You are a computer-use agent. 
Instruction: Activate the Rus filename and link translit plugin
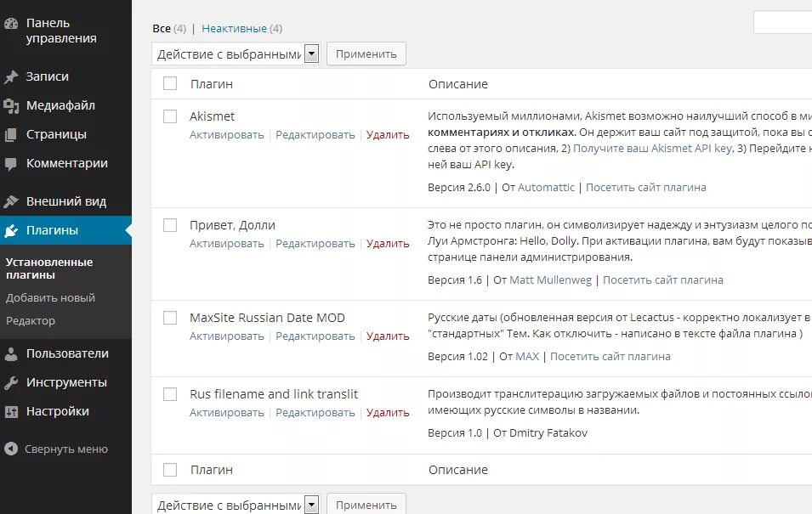click(x=227, y=413)
